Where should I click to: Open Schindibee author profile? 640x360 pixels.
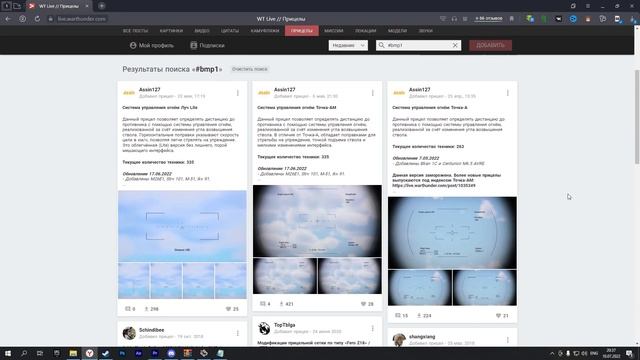click(x=151, y=330)
